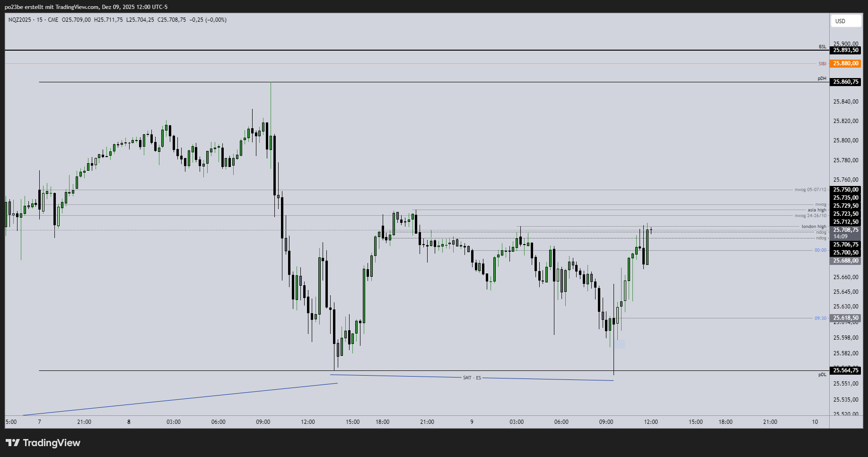The image size is (868, 457).
Task: Click the 25.900,00 level on the price scale
Action: [847, 44]
